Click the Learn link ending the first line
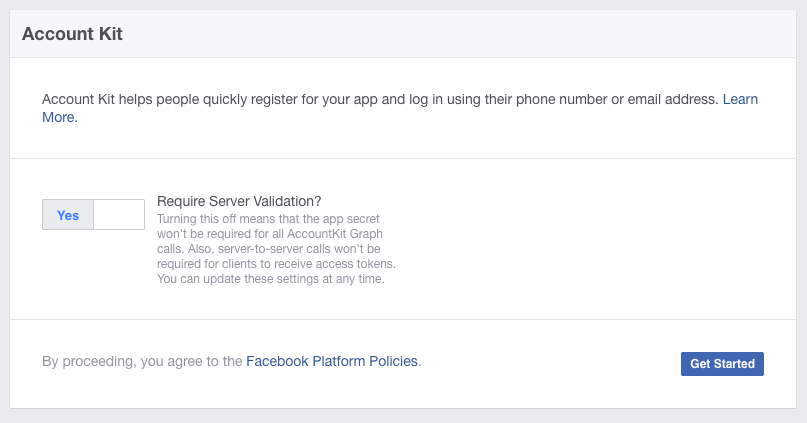807x423 pixels. [740, 99]
